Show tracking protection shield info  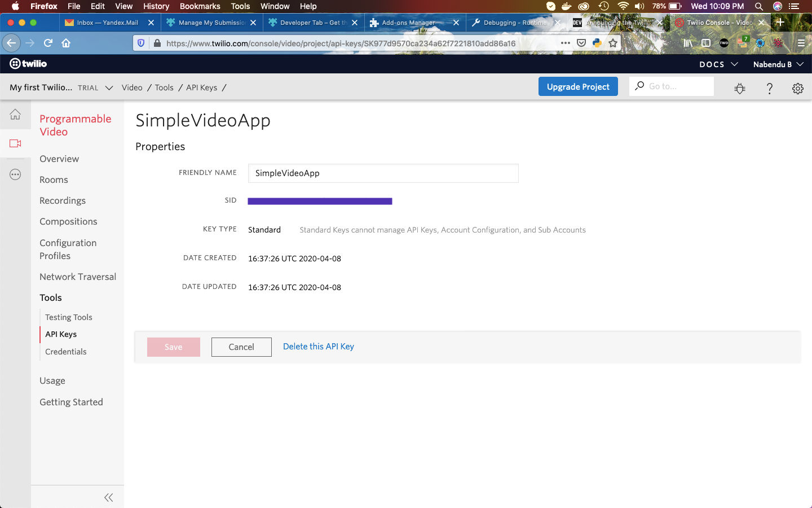point(141,43)
